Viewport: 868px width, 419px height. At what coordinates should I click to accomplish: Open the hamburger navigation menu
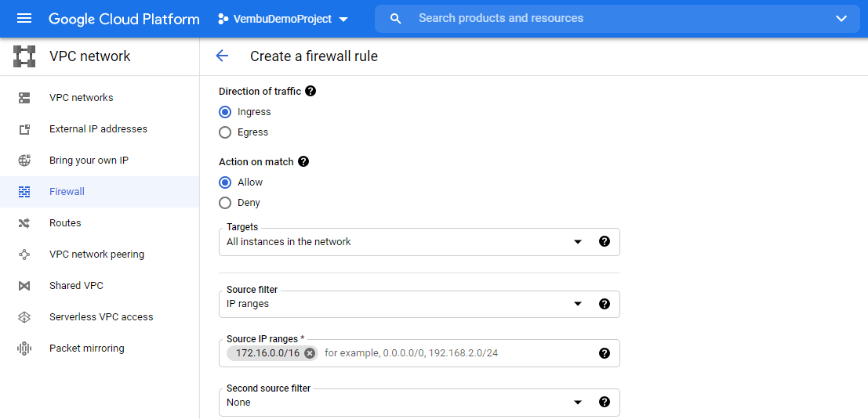pos(24,19)
